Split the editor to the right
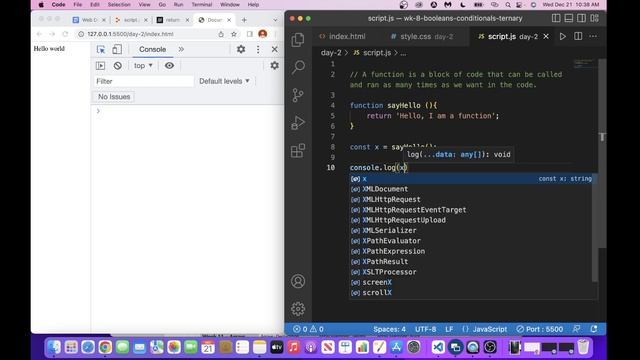Screen dimensions: 640x360 coord(578,36)
